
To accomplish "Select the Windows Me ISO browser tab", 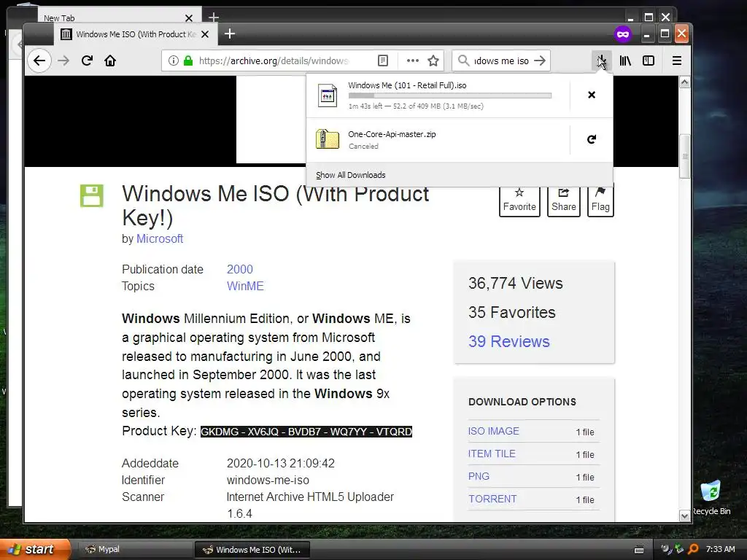I will pyautogui.click(x=135, y=34).
